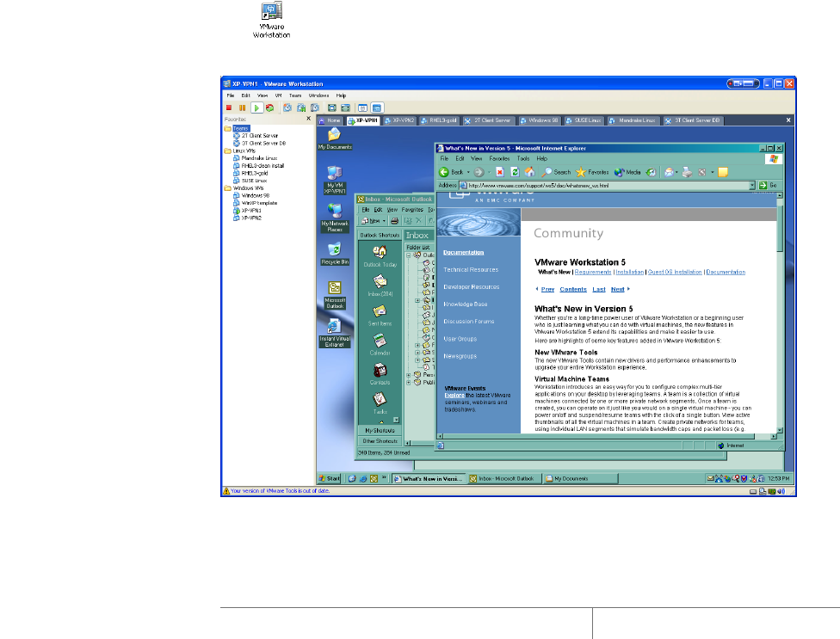Switch to the Mandrake Linux tab
Screen dimensions: 840x639
click(633, 121)
